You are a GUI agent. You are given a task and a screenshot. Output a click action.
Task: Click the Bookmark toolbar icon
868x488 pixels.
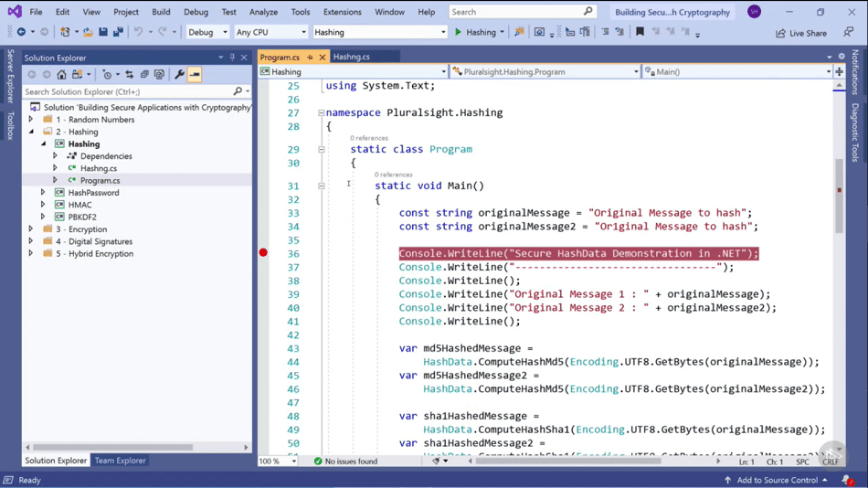[640, 32]
